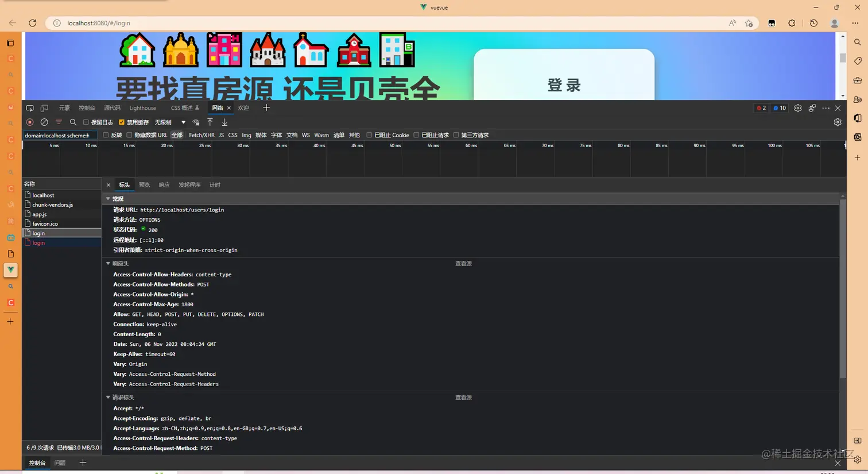Open the 发起程序 request tab

189,185
